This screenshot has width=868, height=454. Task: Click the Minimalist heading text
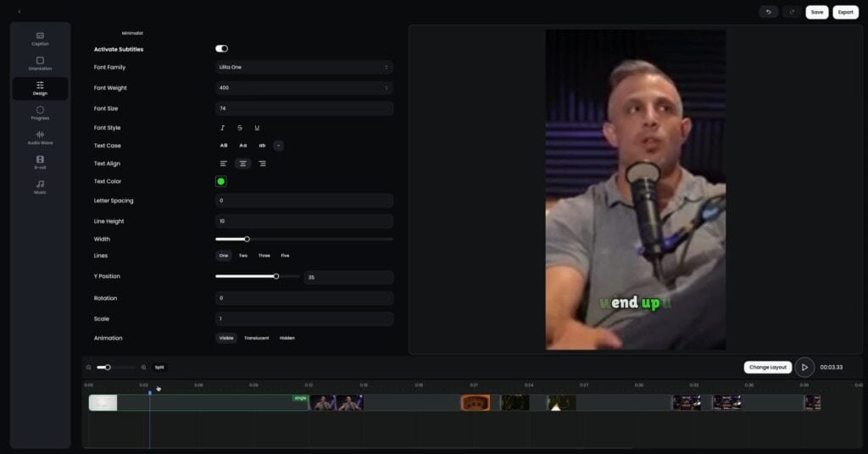(x=132, y=33)
